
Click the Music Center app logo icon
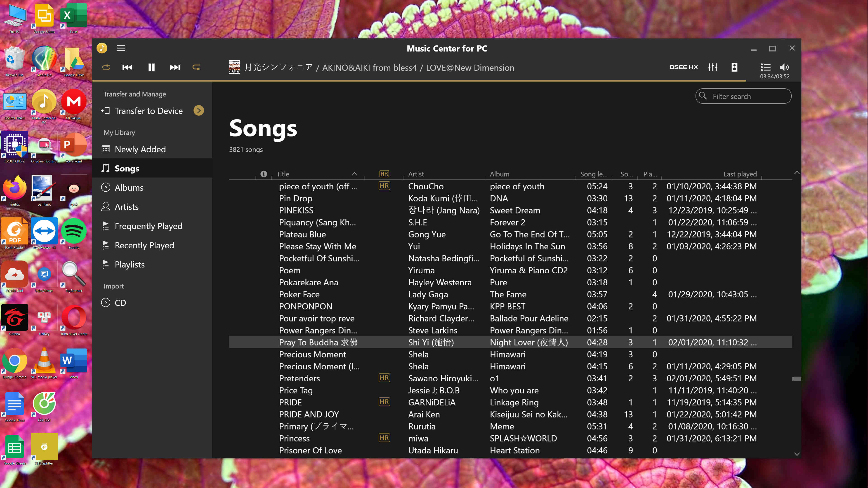(102, 48)
